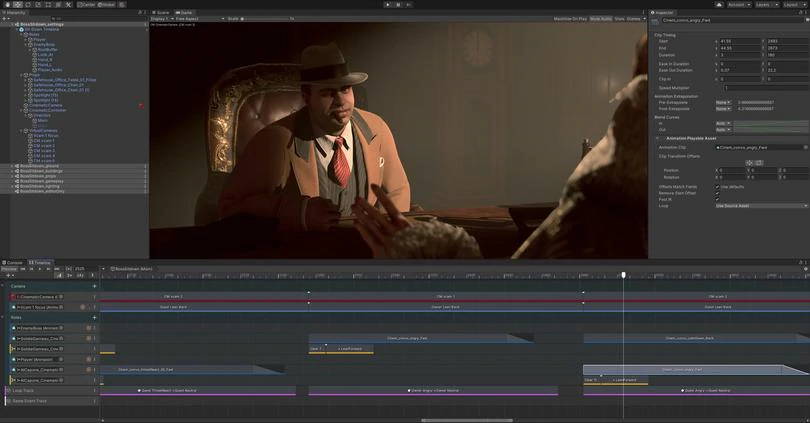The image size is (810, 423).
Task: Toggle Foot IK checkbox
Action: [717, 199]
